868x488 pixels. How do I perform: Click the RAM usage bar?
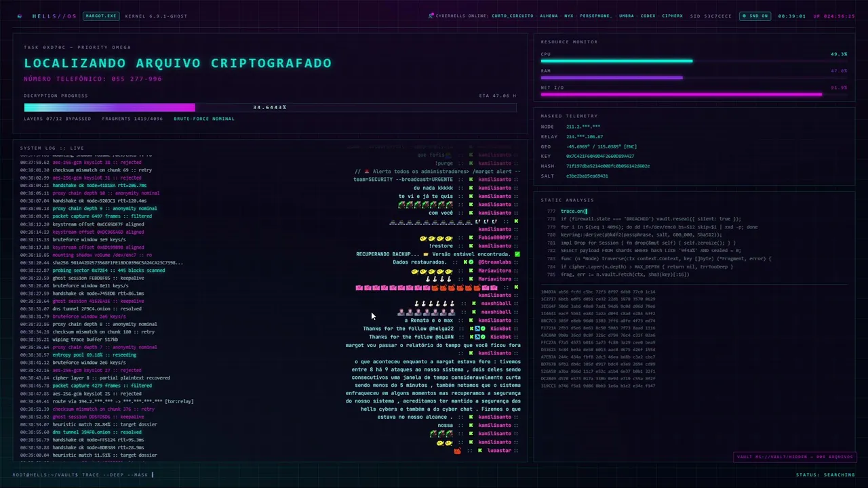(x=694, y=77)
